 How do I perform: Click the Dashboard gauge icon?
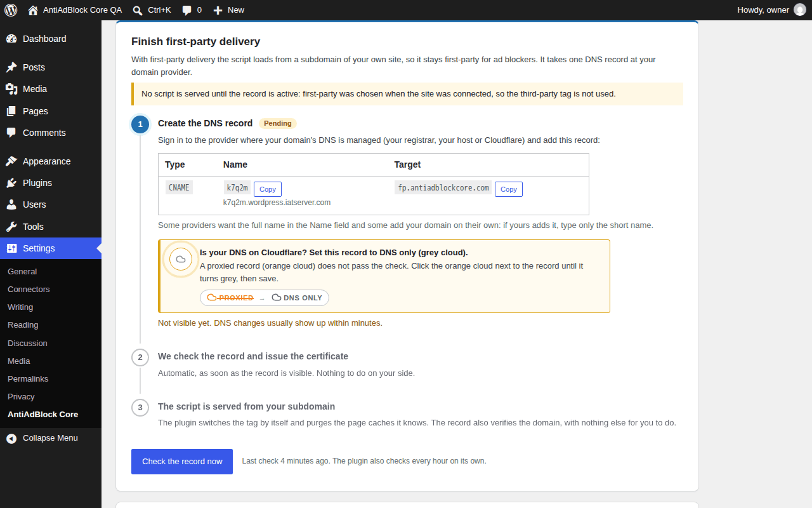click(11, 39)
